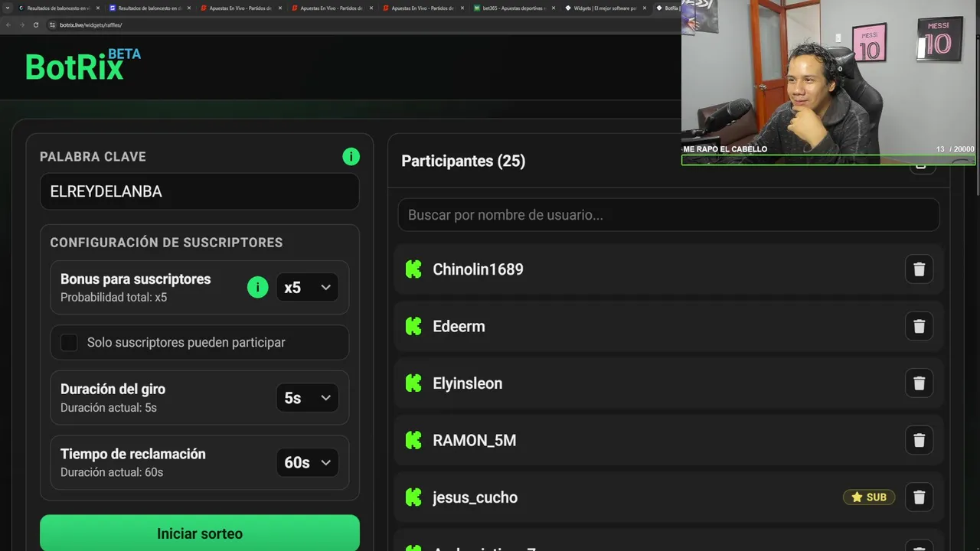Viewport: 980px width, 551px height.
Task: Open the x5 subscriber bonus dropdown
Action: (307, 288)
